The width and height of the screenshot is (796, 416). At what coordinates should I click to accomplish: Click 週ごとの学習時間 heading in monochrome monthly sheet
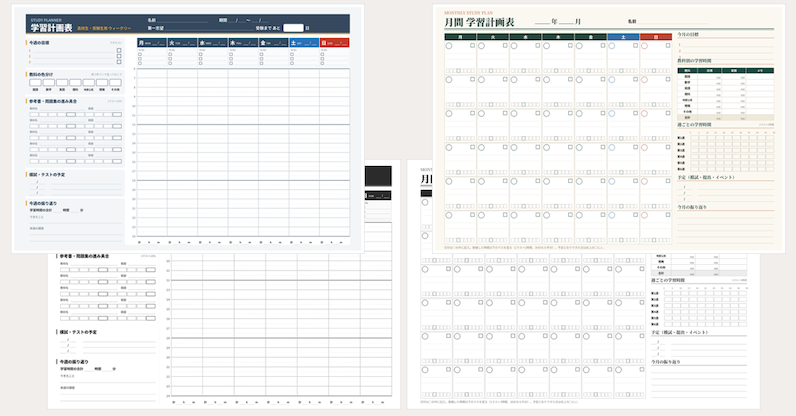point(668,280)
